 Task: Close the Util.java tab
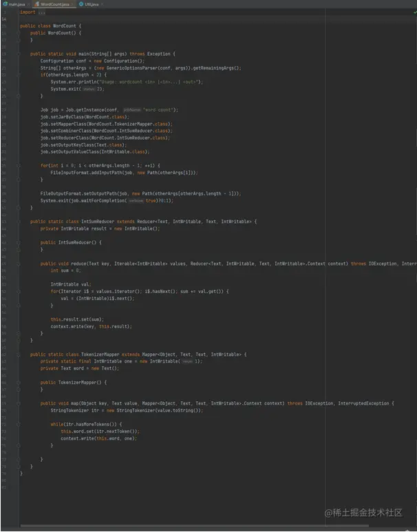[102, 4]
